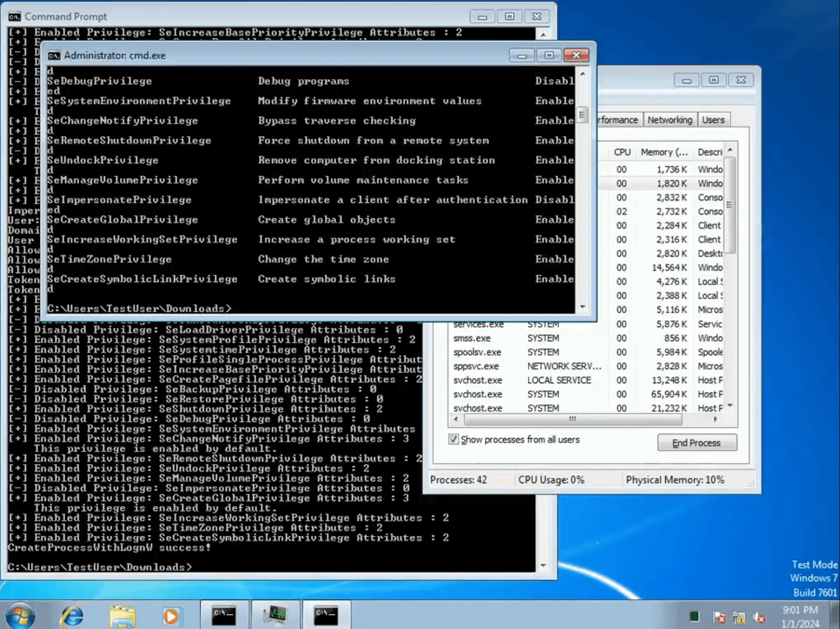Launch Internet Explorer from the taskbar

tap(72, 616)
